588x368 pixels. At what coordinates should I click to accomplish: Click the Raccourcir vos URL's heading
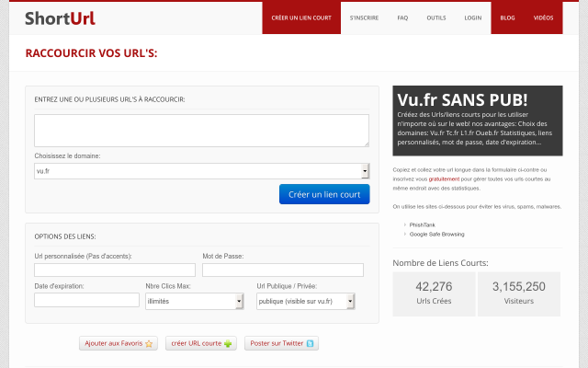91,53
